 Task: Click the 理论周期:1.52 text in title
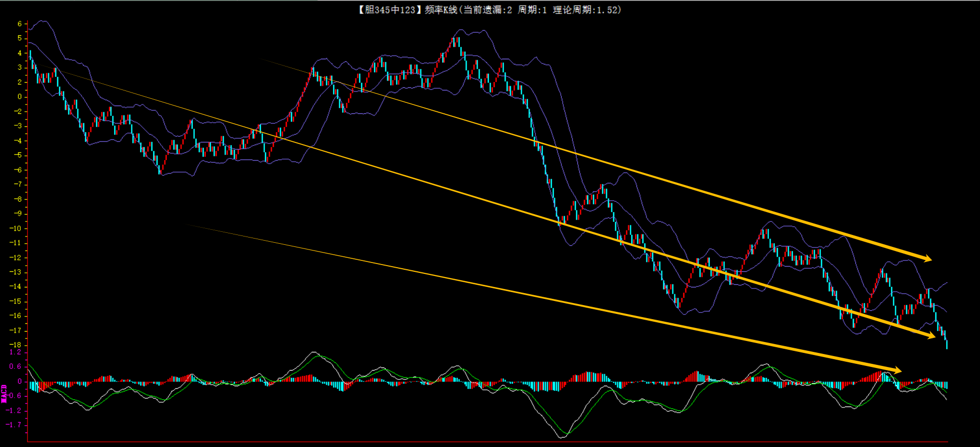coord(586,10)
